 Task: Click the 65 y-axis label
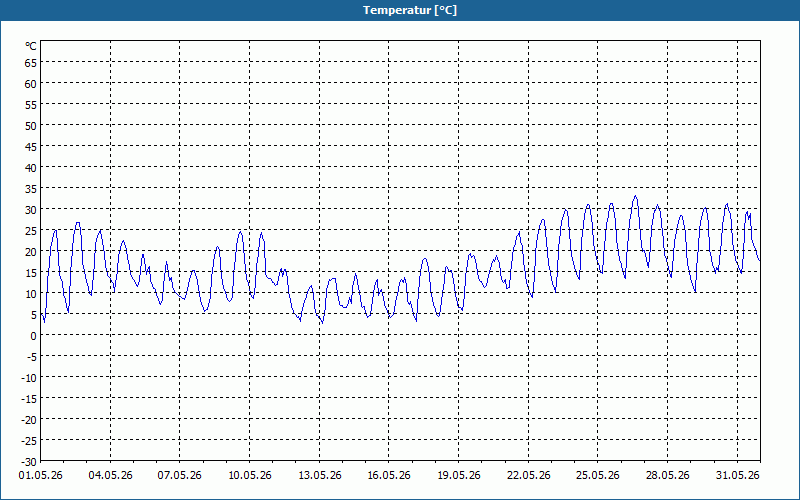pyautogui.click(x=31, y=63)
